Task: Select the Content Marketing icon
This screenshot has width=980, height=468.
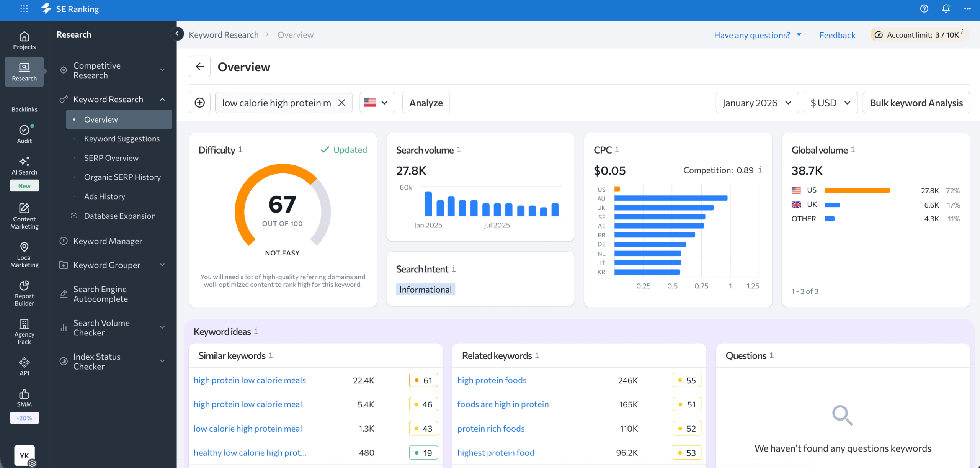Action: click(24, 215)
